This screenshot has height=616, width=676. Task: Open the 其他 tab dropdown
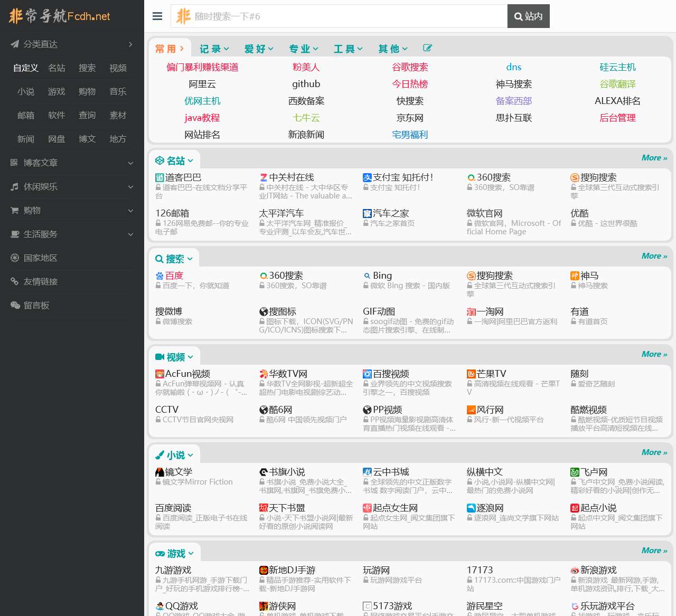click(x=393, y=49)
